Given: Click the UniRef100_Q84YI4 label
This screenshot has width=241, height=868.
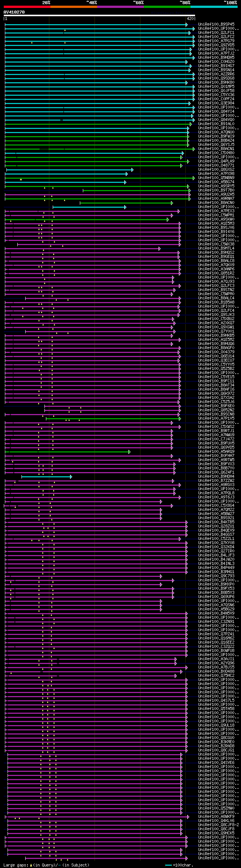Looking at the screenshot, I should tap(217, 112).
